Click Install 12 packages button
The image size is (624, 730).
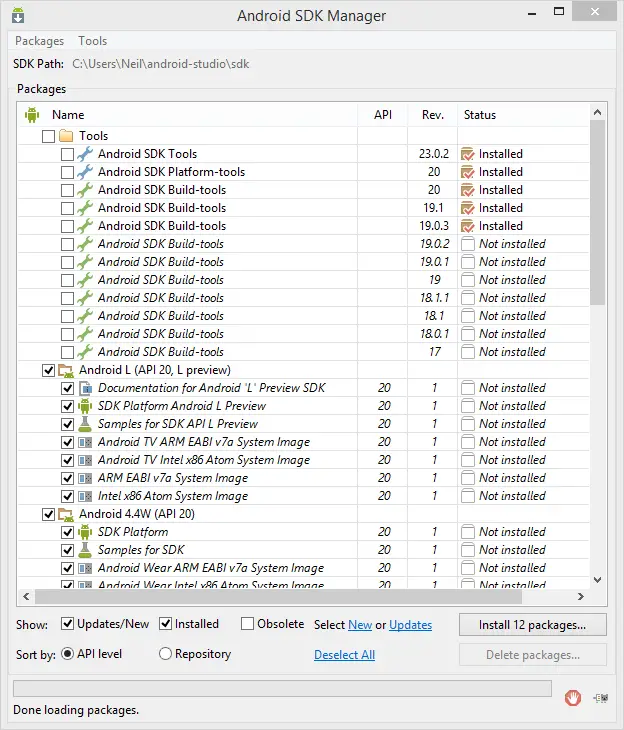coord(533,625)
